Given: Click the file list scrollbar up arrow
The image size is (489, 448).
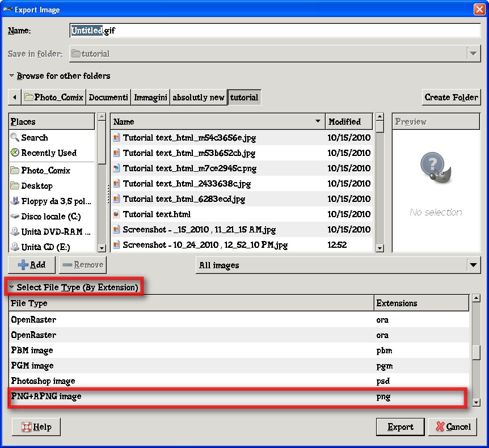Looking at the screenshot, I should [x=380, y=117].
